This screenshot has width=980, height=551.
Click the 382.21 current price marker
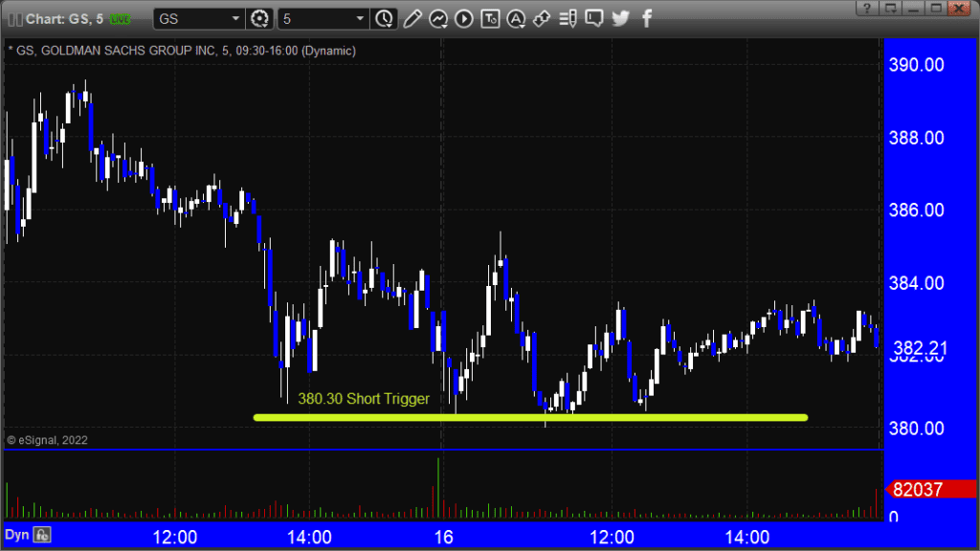(920, 348)
